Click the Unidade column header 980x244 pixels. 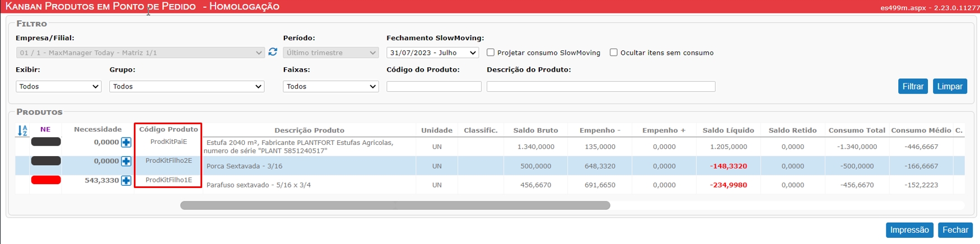coord(437,130)
